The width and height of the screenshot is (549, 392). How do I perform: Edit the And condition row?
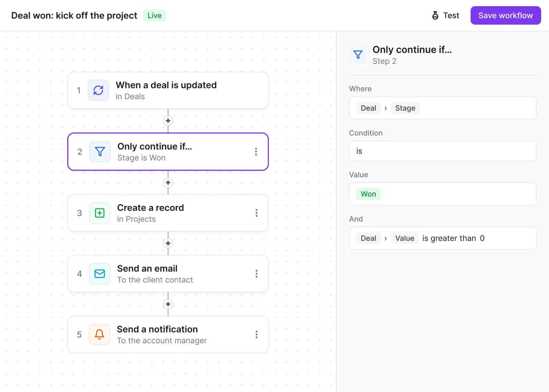pos(443,238)
